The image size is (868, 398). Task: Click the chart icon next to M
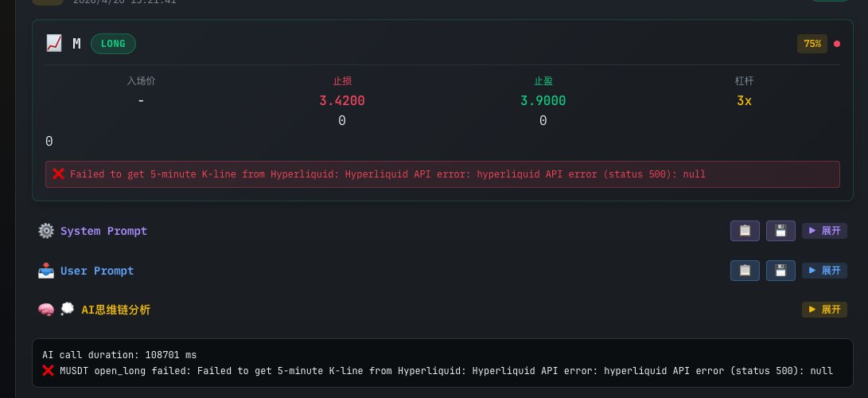click(x=53, y=43)
